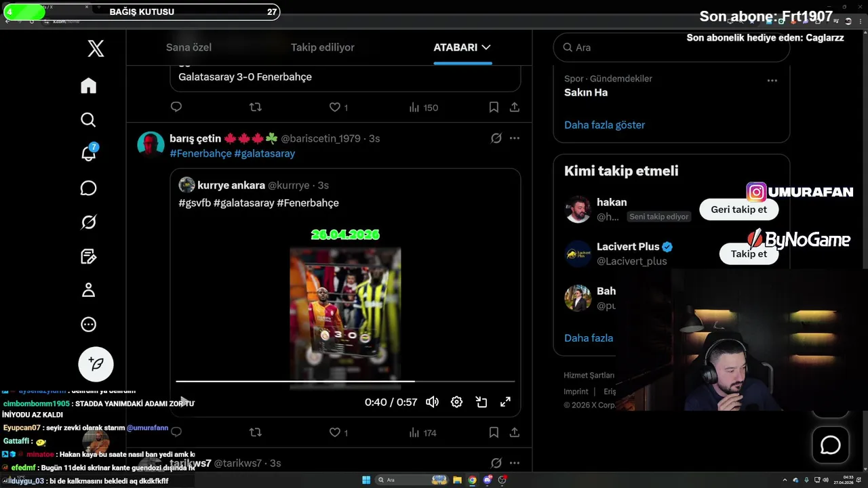The image size is (868, 488).
Task: Open more options on tarikws7's tweet
Action: 515,463
